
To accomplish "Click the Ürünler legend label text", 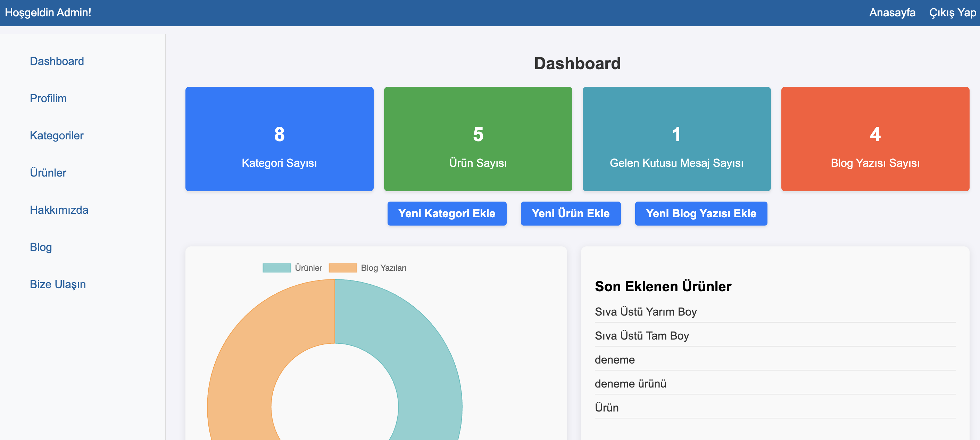I will click(x=308, y=268).
